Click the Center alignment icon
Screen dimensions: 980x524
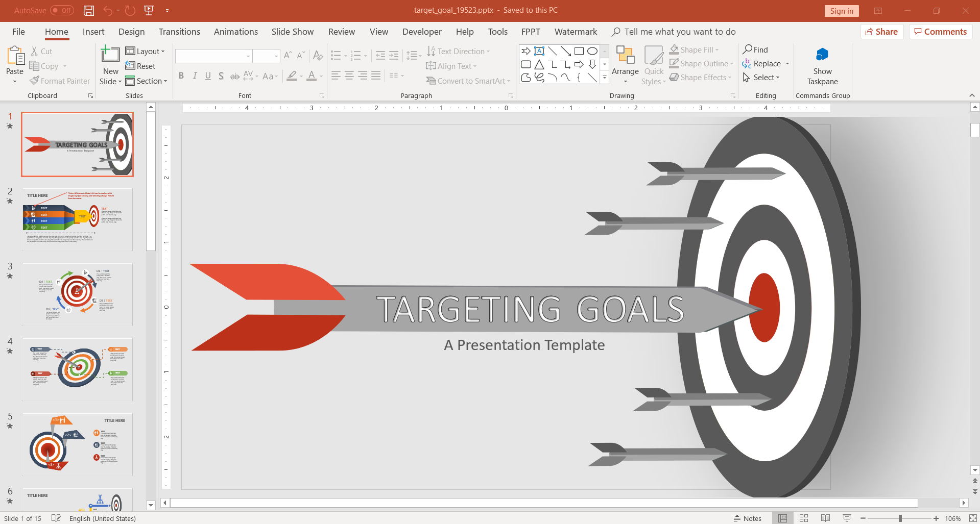[x=349, y=76]
